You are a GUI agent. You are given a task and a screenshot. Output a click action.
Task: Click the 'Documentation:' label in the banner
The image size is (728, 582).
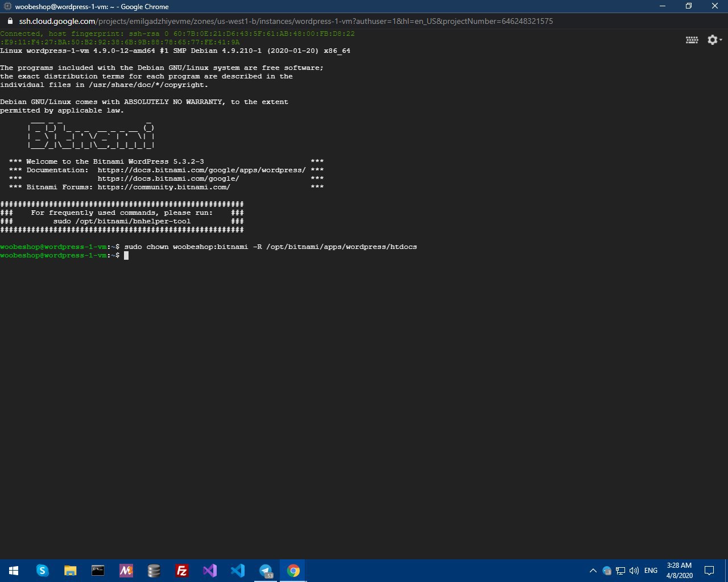57,170
